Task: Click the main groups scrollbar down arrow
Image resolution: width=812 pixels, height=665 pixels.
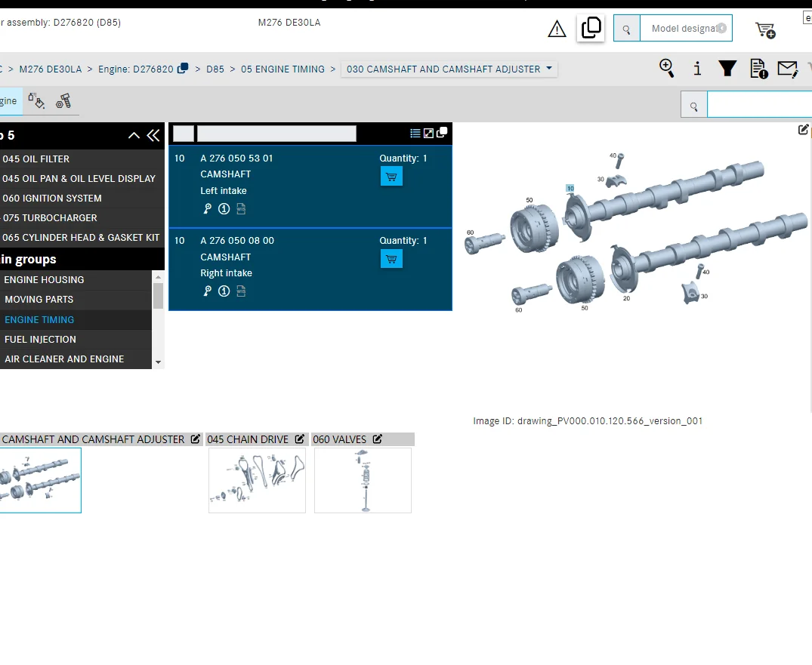Action: (159, 362)
